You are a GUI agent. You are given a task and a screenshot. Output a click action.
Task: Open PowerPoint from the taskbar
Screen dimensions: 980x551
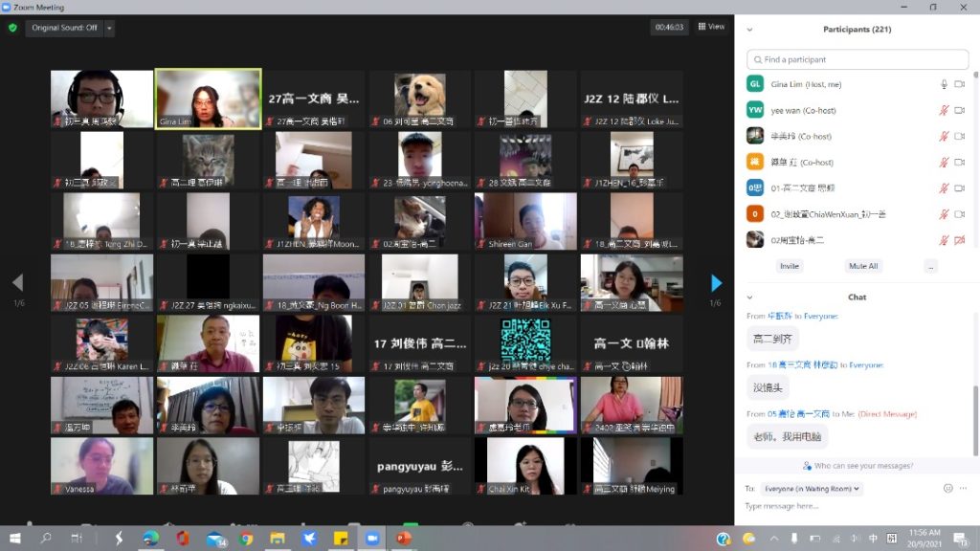pyautogui.click(x=403, y=539)
